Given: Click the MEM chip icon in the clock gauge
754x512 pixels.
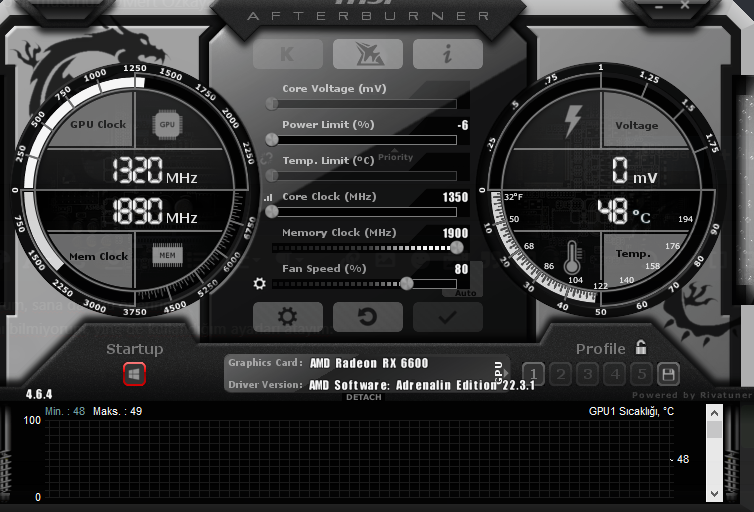Looking at the screenshot, I should (167, 255).
